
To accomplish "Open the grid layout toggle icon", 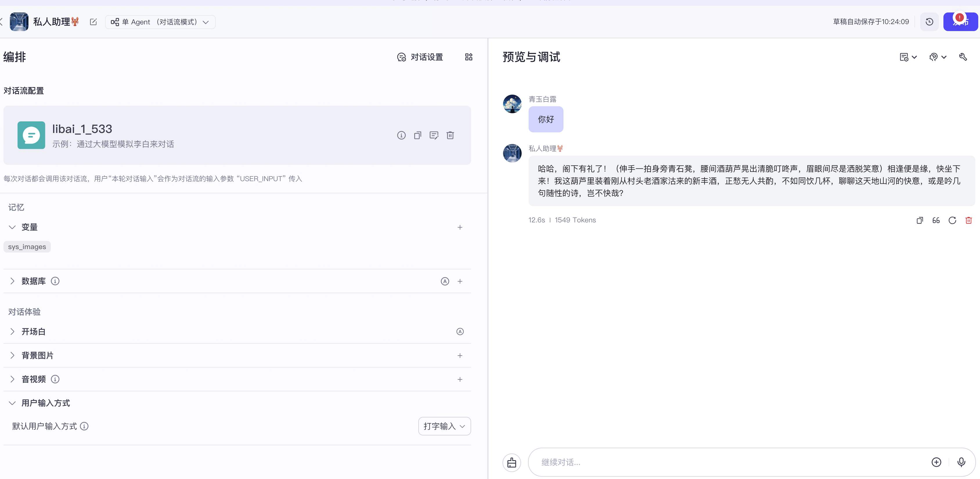I will click(x=469, y=57).
